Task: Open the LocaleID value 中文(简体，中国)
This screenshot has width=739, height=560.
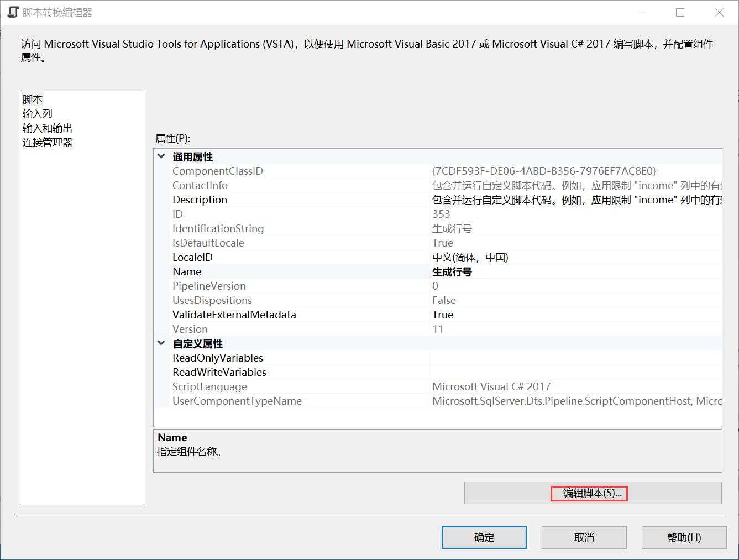Action: point(470,257)
